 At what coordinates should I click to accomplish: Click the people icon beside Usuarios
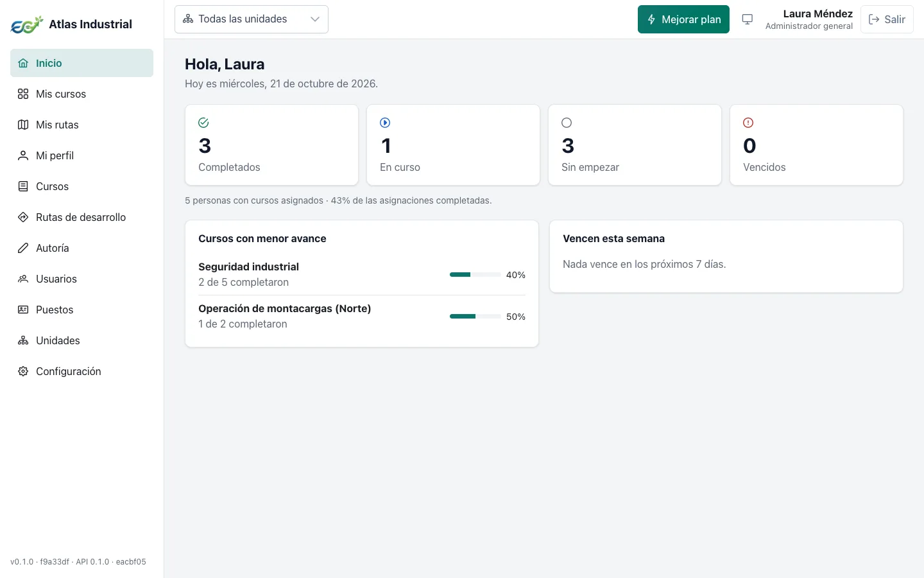tap(23, 279)
